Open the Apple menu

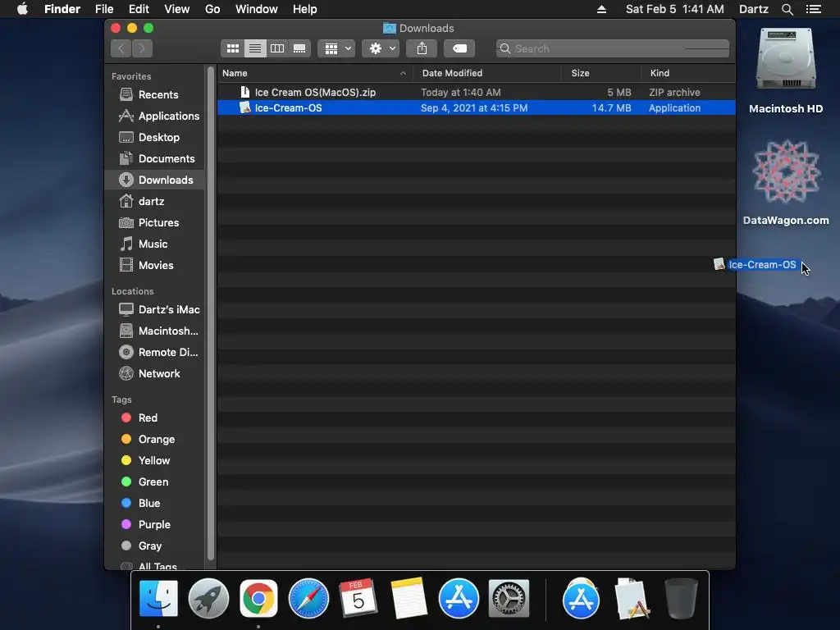pos(22,9)
